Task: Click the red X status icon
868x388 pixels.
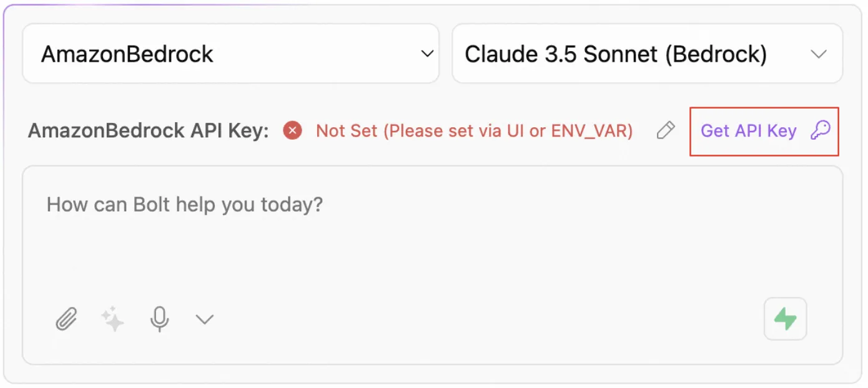Action: pos(292,130)
